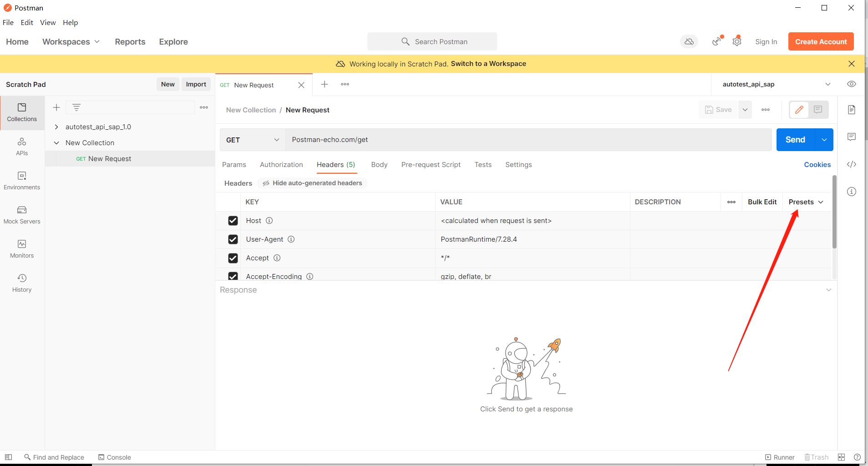
Task: Click the Search Postman field
Action: coord(432,41)
